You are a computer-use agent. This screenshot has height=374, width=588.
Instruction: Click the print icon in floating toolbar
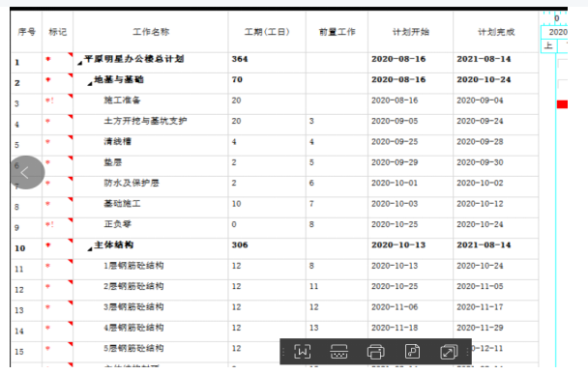pyautogui.click(x=375, y=352)
